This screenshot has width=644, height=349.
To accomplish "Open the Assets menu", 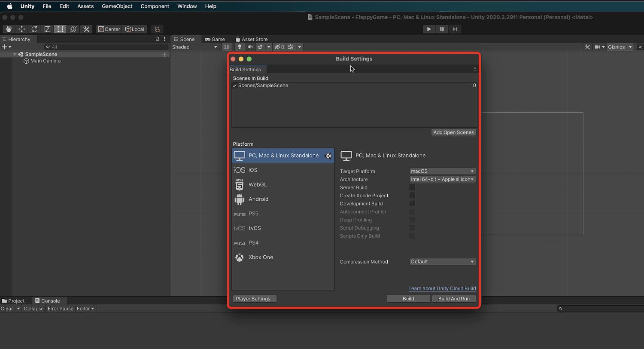I will [x=85, y=6].
